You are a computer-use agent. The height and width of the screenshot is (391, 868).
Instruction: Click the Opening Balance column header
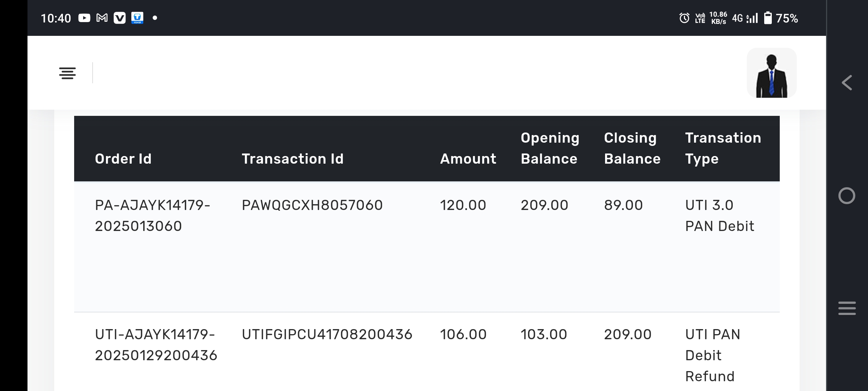click(x=549, y=148)
